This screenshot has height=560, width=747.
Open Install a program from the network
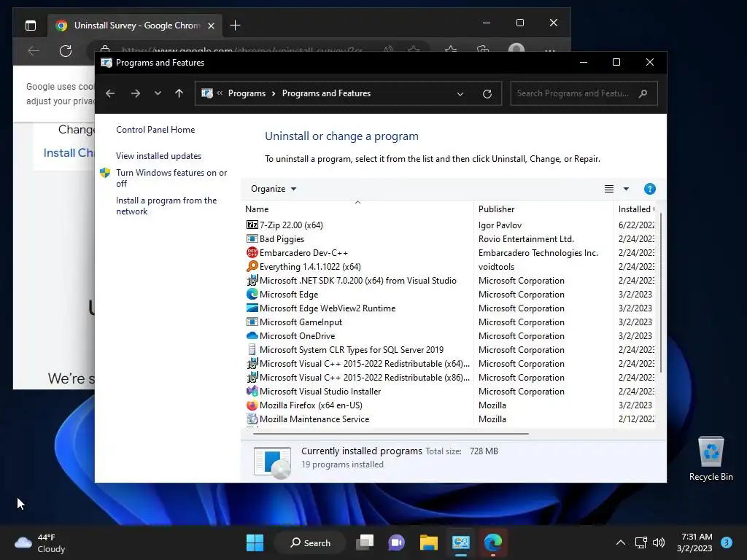[x=166, y=206]
